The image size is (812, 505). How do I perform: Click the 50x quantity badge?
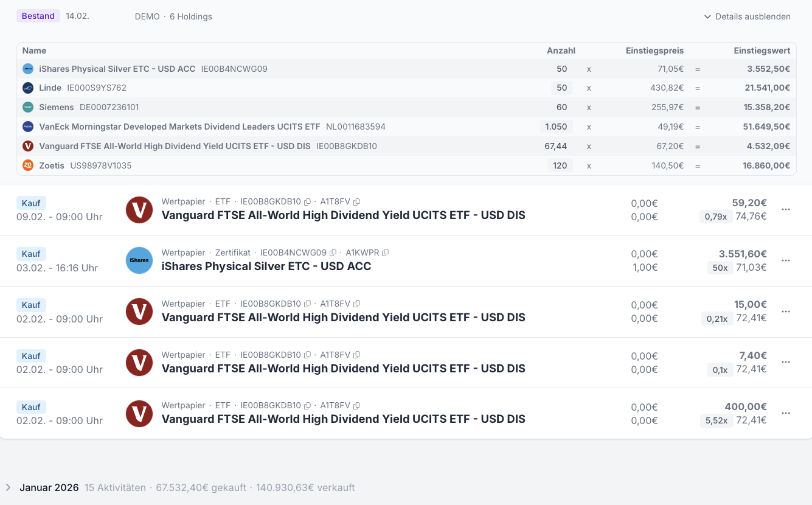[720, 267]
